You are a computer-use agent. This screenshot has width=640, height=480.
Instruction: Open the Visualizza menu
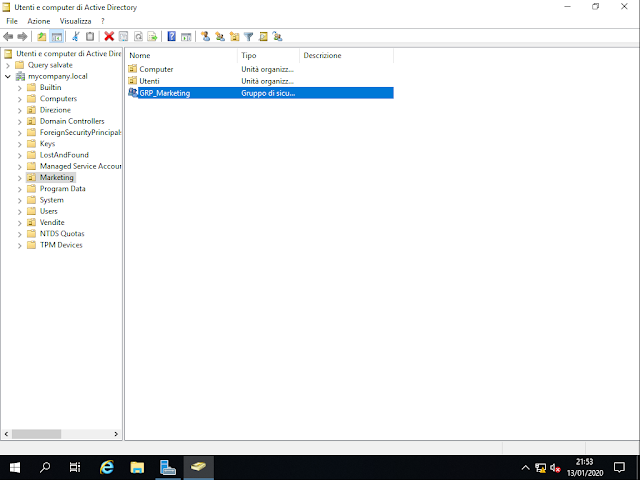pos(75,21)
